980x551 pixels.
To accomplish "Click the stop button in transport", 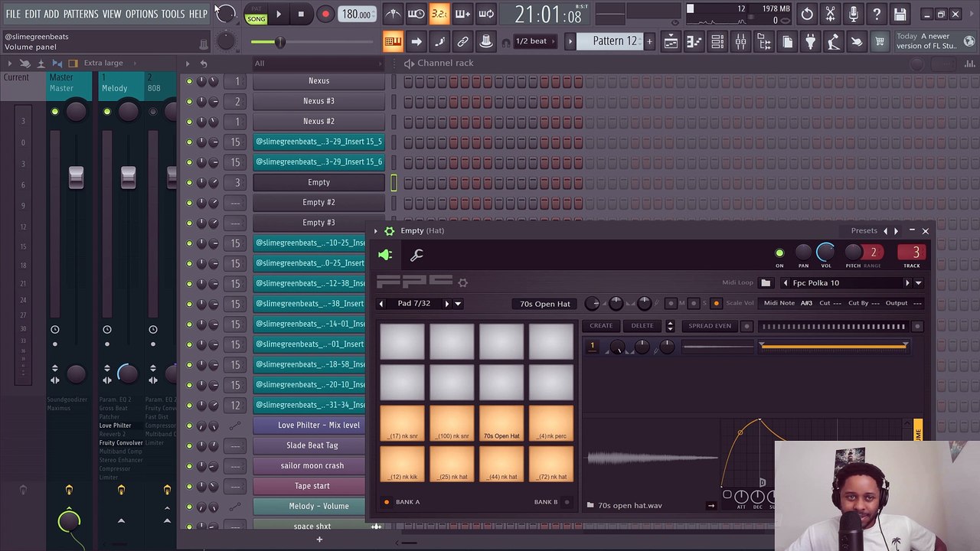I will [x=301, y=14].
